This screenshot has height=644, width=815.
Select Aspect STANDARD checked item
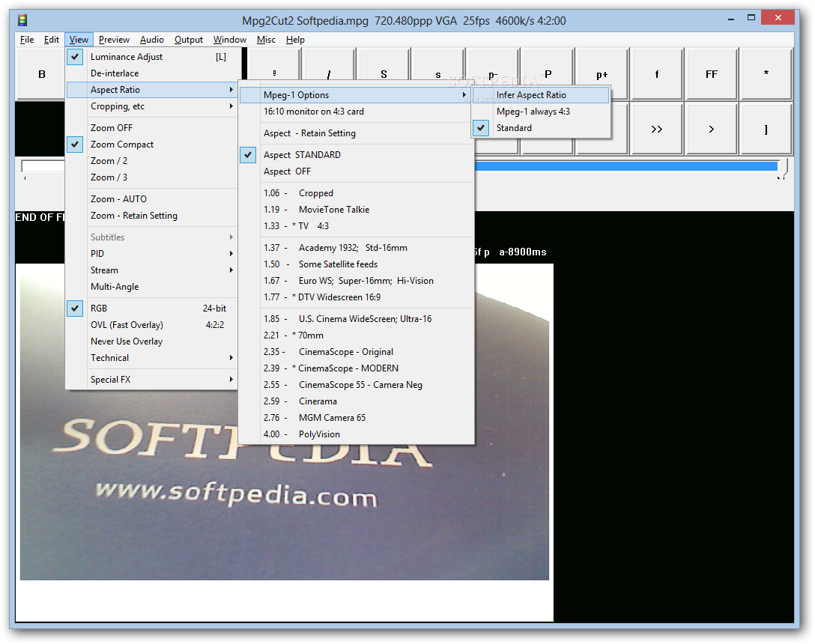point(357,155)
